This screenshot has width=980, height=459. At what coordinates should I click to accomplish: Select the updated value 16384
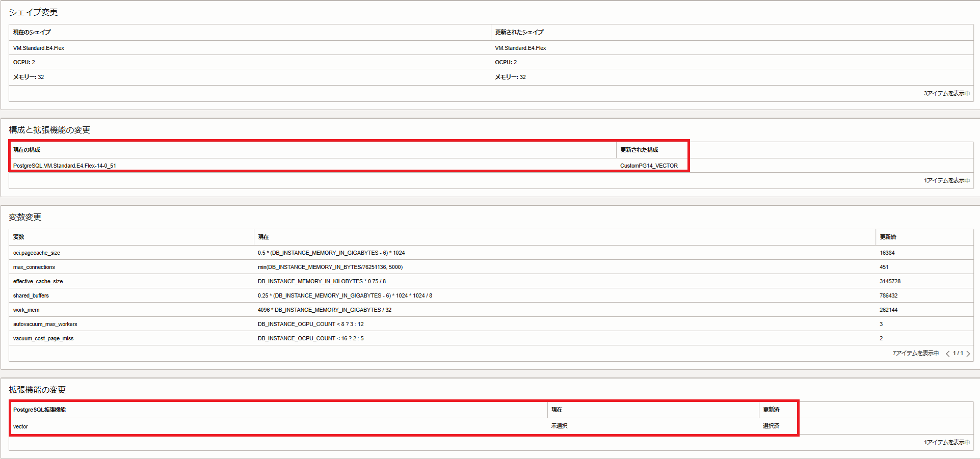click(x=887, y=253)
